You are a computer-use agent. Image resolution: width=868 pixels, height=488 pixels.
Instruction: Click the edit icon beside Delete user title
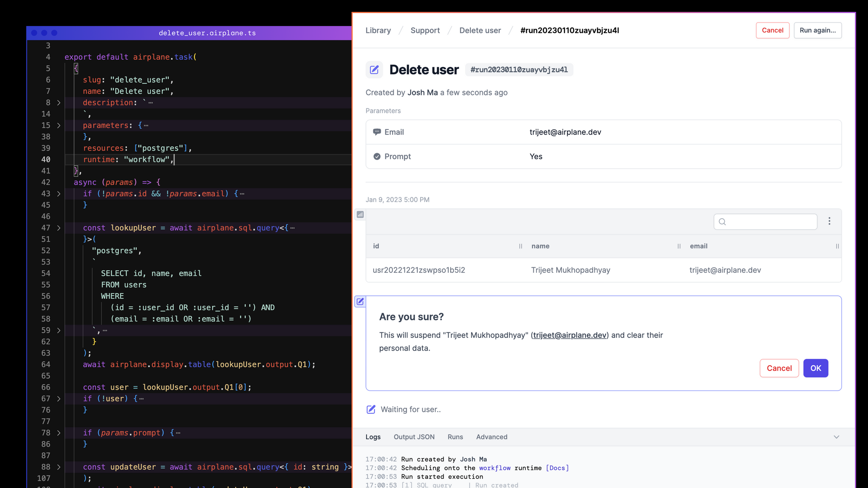click(374, 70)
